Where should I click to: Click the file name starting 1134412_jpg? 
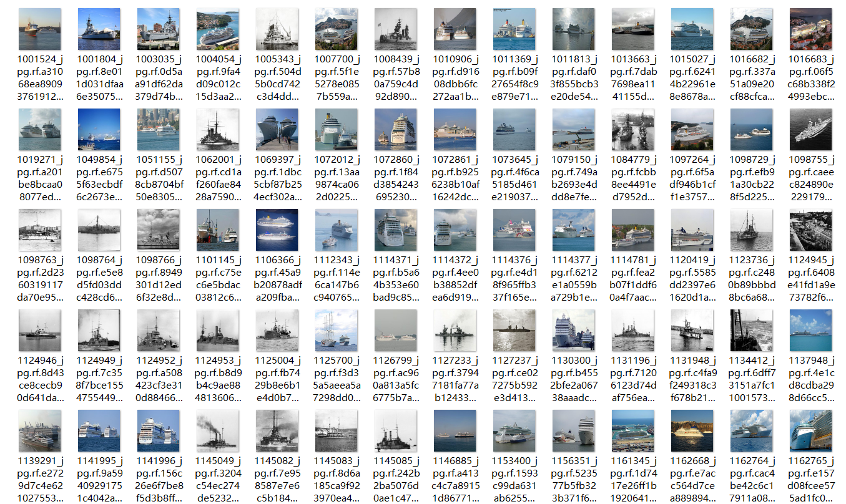pyautogui.click(x=751, y=379)
